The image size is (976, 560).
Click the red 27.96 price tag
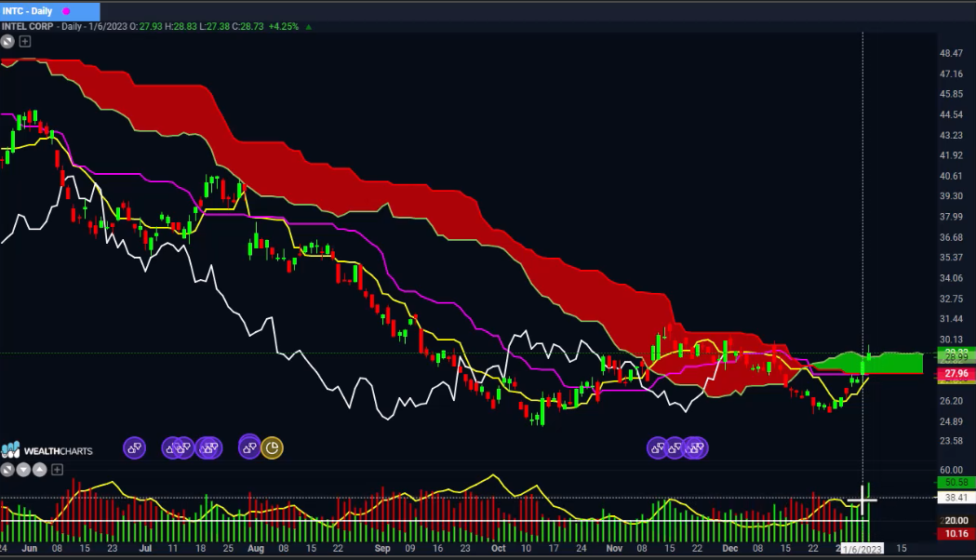[956, 373]
